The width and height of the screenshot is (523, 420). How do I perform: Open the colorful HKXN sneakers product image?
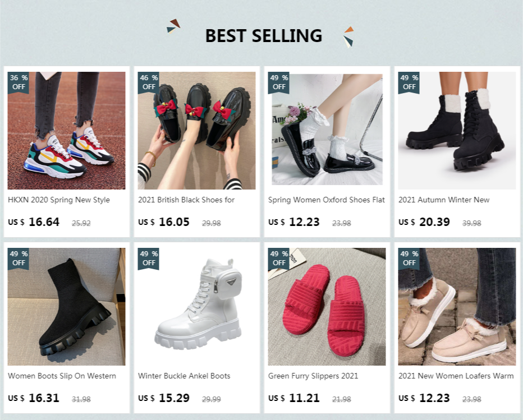pyautogui.click(x=67, y=130)
